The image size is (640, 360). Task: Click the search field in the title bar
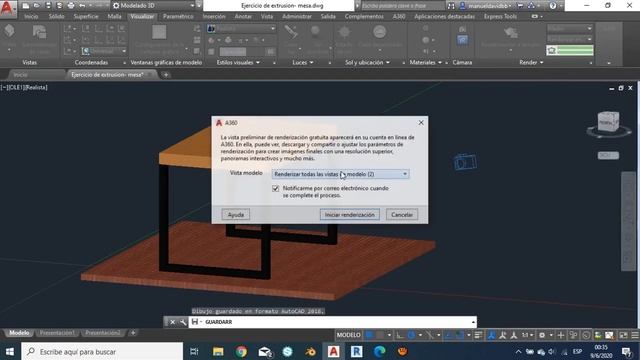pos(402,6)
